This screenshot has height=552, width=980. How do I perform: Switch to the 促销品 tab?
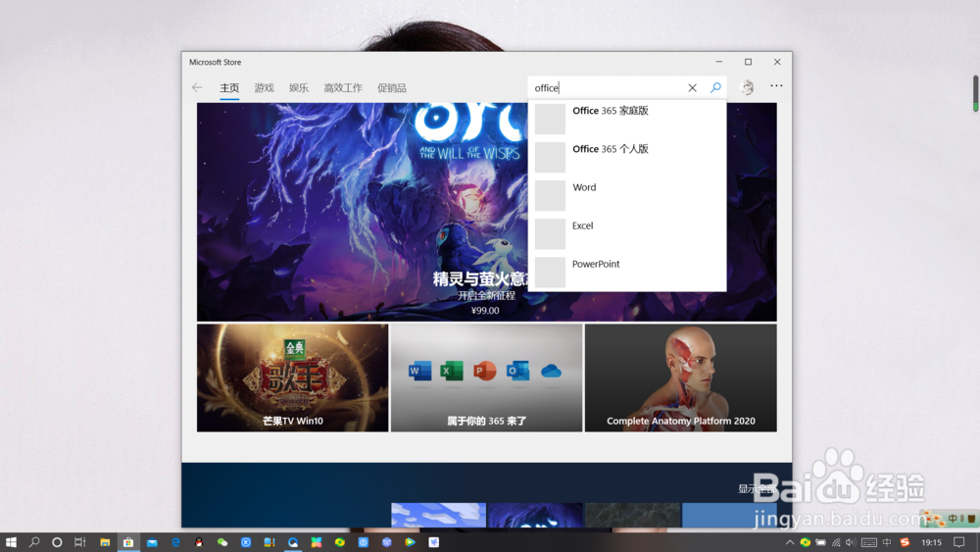(392, 88)
